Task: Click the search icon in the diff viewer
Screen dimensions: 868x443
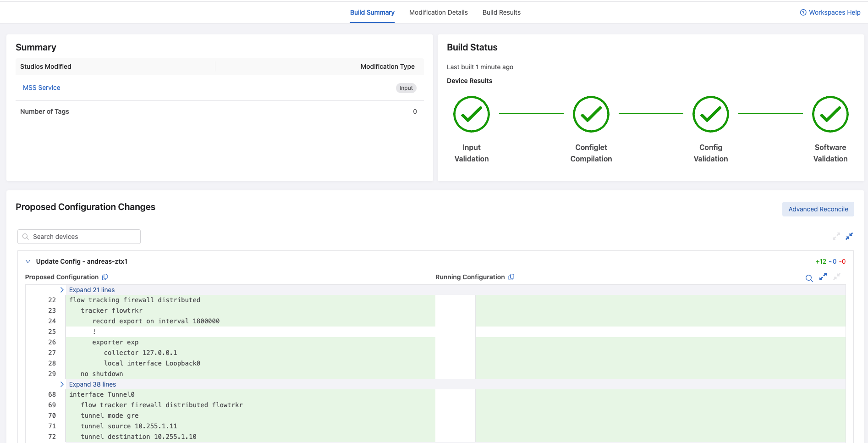Action: (x=809, y=278)
